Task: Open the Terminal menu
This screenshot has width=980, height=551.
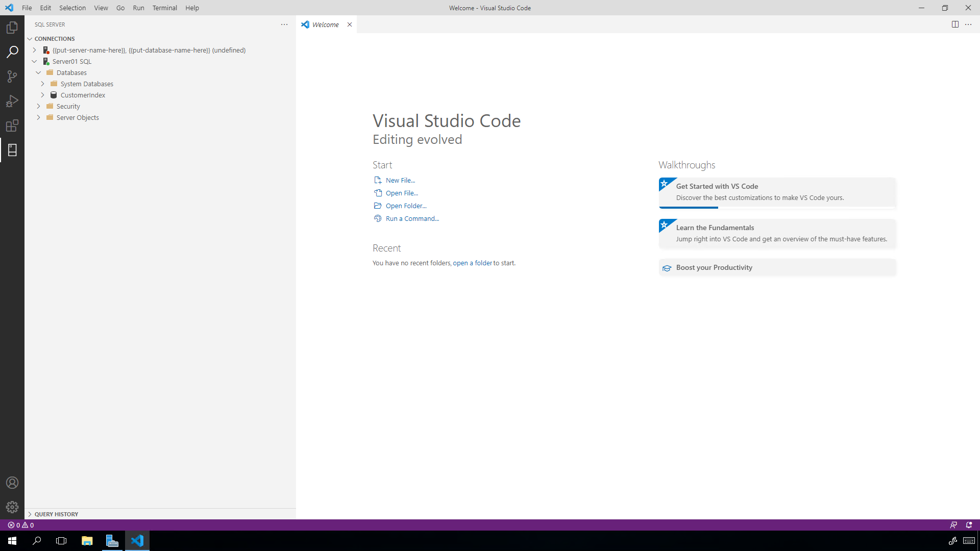Action: tap(164, 8)
